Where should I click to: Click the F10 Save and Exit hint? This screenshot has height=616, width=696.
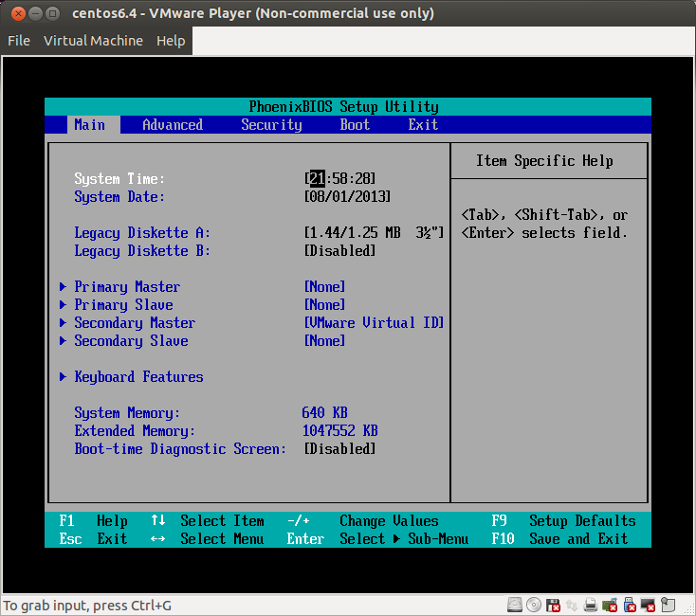[559, 539]
